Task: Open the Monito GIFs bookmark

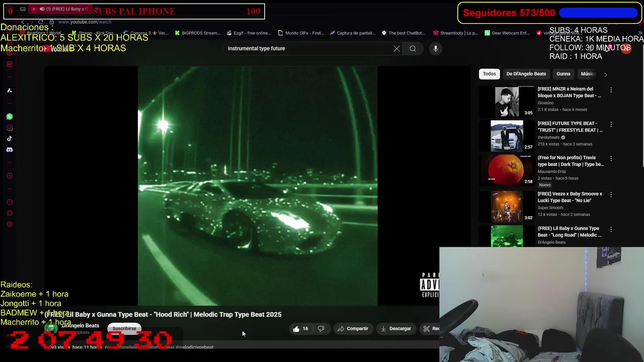Action: 300,33
